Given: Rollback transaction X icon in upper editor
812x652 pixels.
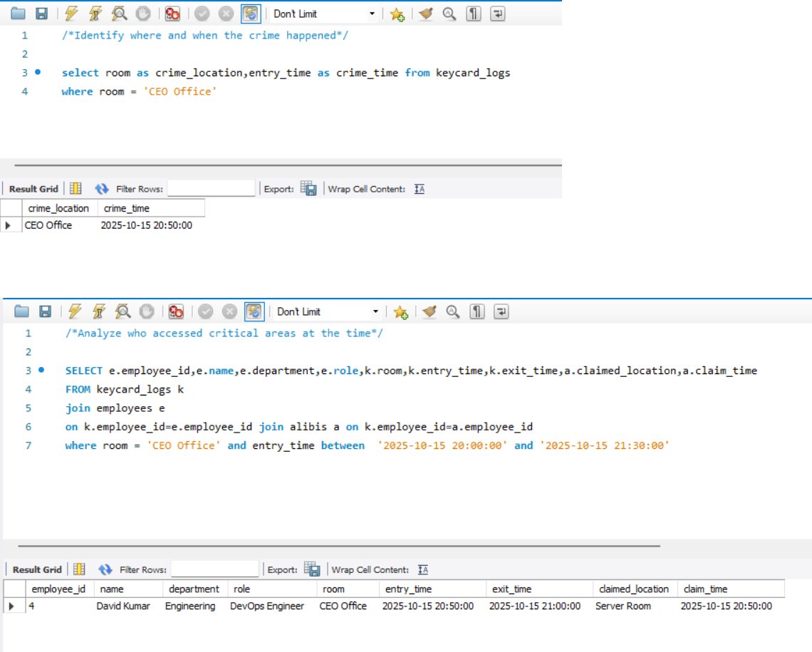Looking at the screenshot, I should [226, 14].
